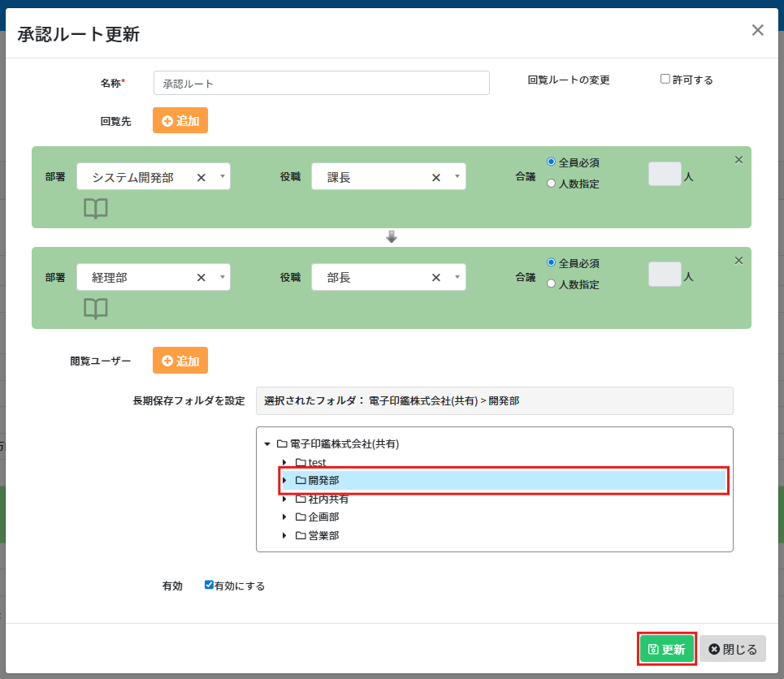Viewport: 784px width, 679px height.
Task: Clear the システム開発部 department selection
Action: pyautogui.click(x=201, y=177)
